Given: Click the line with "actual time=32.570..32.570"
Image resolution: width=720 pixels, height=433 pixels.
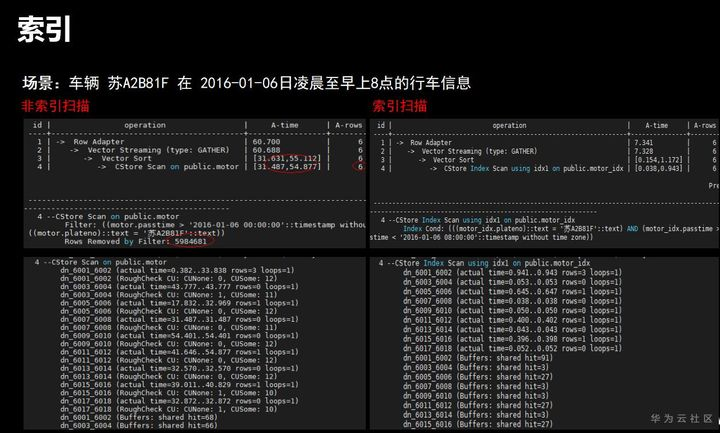Looking at the screenshot, I should click(179, 368).
